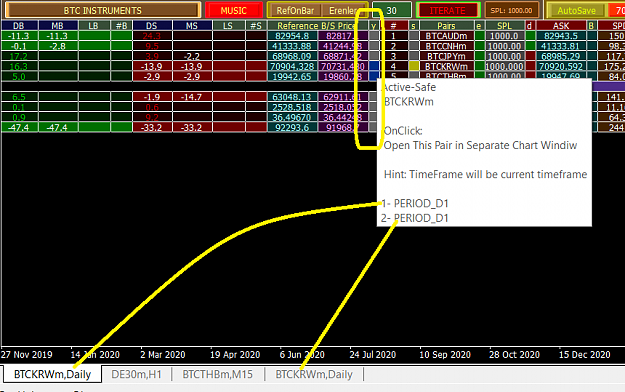Image resolution: width=625 pixels, height=392 pixels.
Task: Click the Pairs column header
Action: pos(446,26)
